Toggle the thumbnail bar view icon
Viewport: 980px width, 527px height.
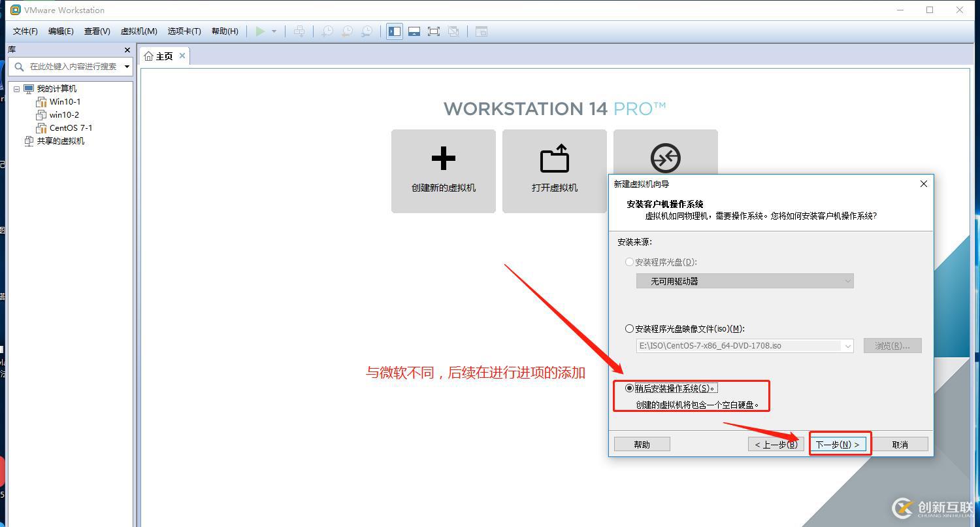414,31
